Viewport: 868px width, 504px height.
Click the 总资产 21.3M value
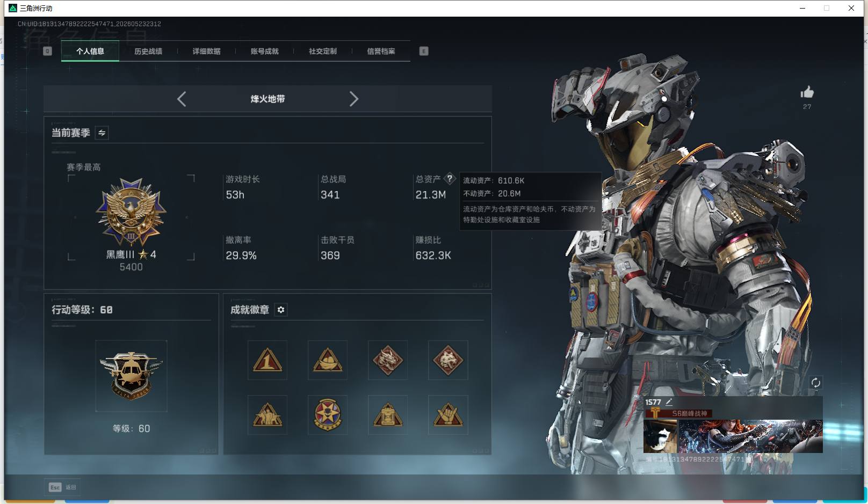click(x=430, y=195)
